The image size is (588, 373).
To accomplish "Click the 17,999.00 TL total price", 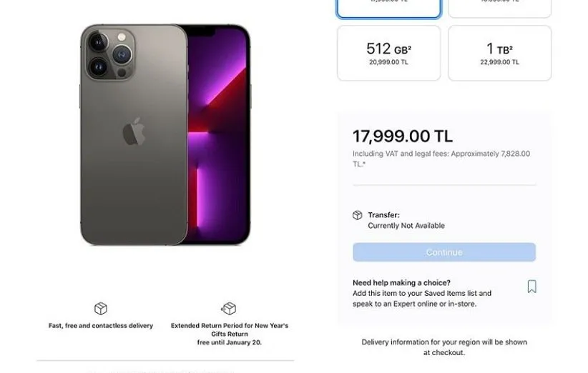I will point(403,136).
